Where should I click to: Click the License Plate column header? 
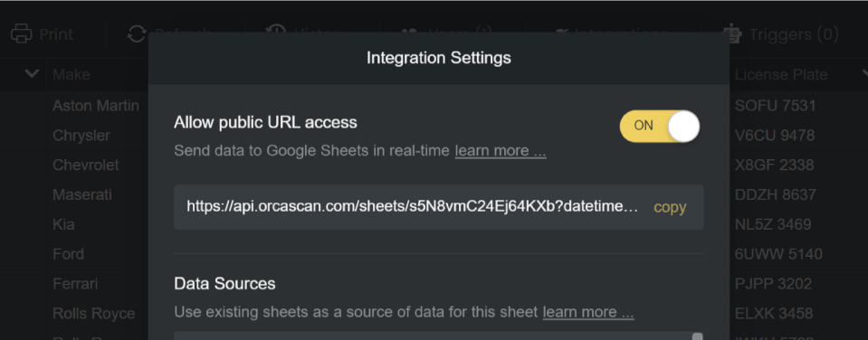(781, 75)
